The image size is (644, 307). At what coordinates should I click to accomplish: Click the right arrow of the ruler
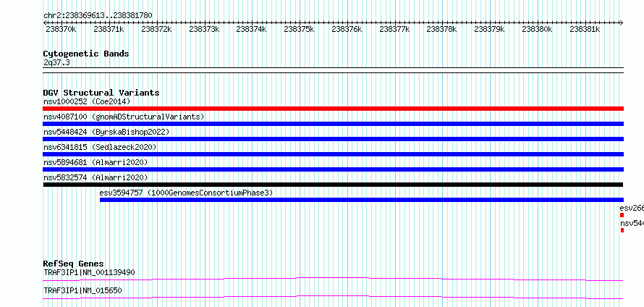tap(622, 22)
